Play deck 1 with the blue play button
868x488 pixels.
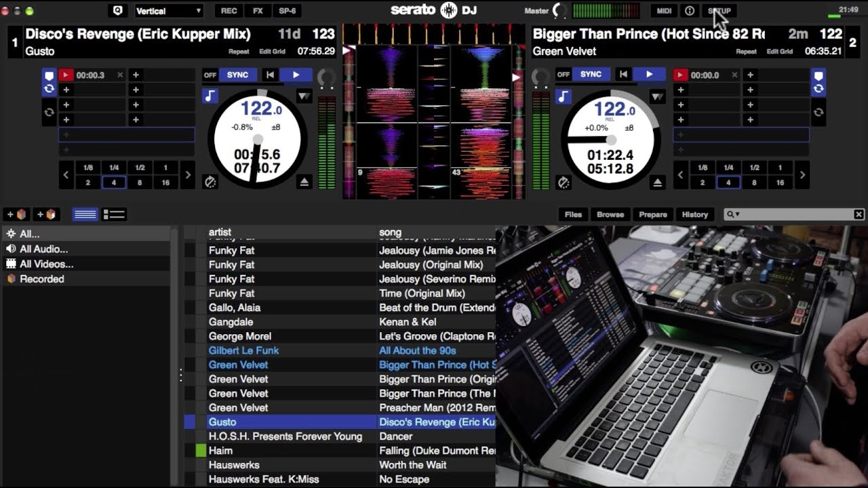[296, 75]
